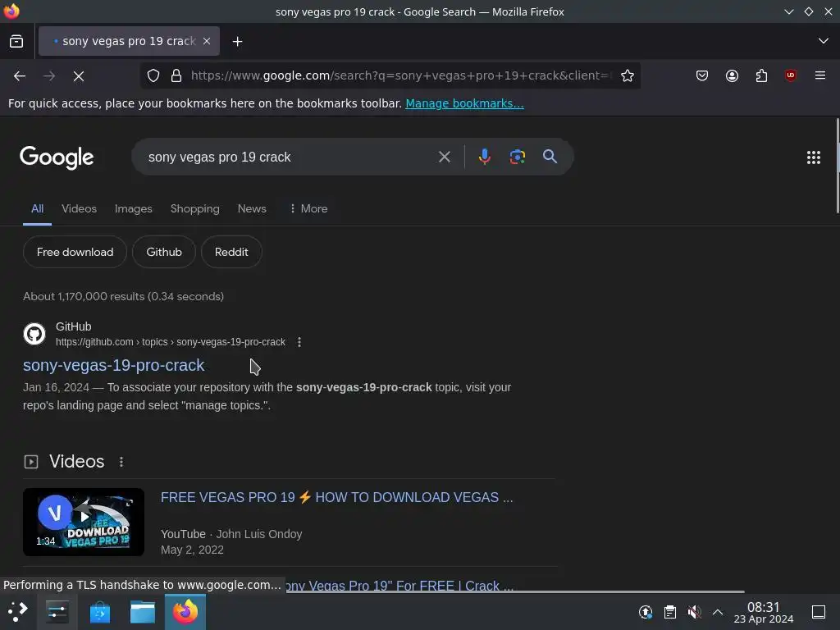Image resolution: width=840 pixels, height=630 pixels.
Task: Click the Firefox View icon in tab bar
Action: point(16,41)
